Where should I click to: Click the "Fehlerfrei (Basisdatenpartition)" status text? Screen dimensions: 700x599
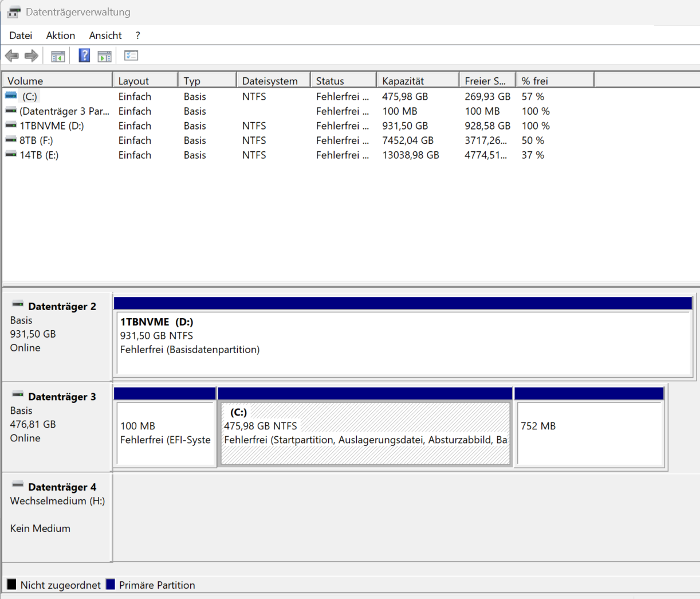[x=190, y=350]
